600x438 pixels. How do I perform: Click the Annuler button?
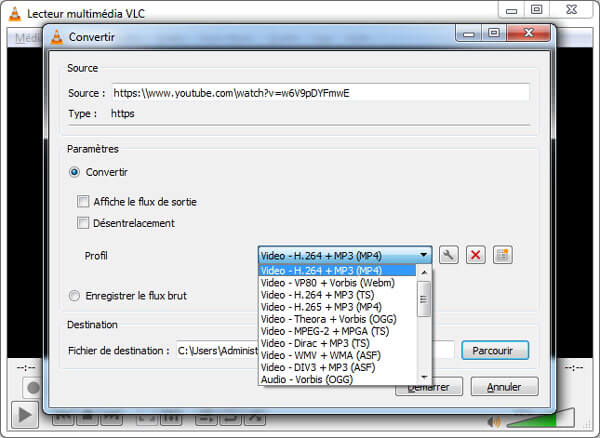tap(504, 387)
